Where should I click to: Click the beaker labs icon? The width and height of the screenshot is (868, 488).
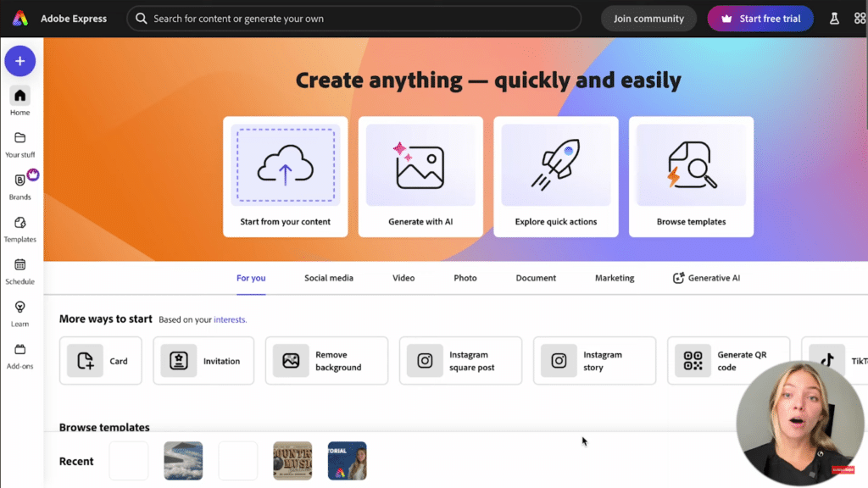pyautogui.click(x=834, y=19)
